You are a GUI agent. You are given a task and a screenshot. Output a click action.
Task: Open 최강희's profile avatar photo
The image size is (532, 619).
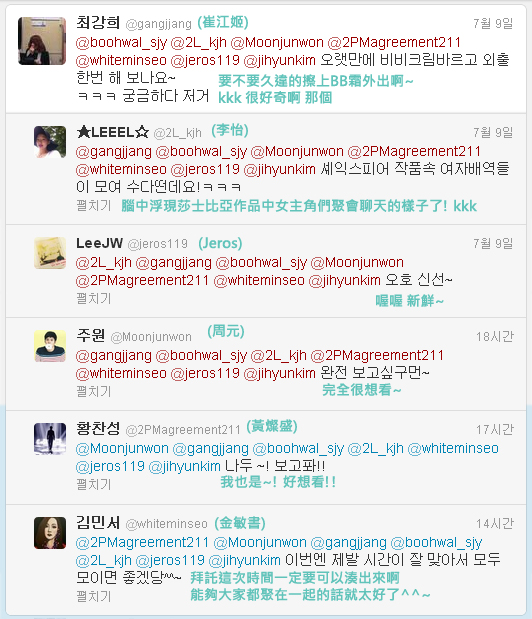pyautogui.click(x=42, y=41)
